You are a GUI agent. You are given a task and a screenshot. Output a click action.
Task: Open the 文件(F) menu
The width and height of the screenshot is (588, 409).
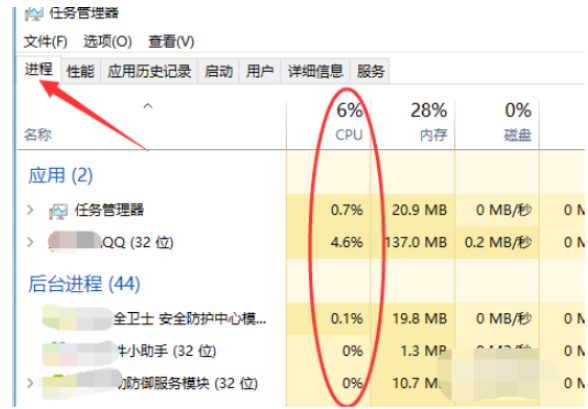click(45, 42)
